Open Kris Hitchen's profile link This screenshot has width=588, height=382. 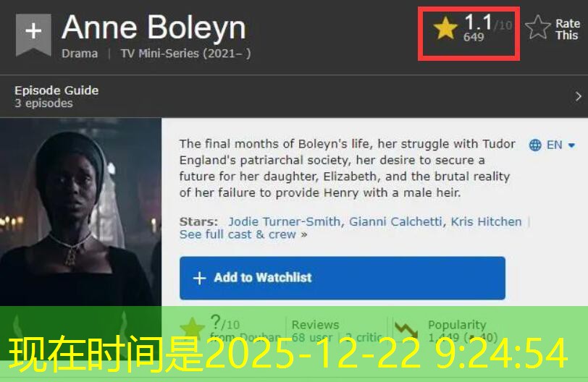tap(486, 221)
